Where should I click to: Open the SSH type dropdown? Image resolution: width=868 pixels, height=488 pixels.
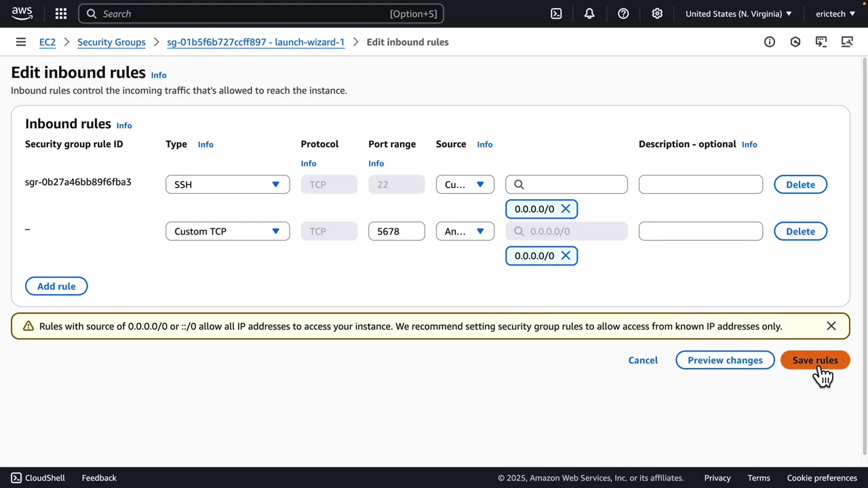coord(228,184)
